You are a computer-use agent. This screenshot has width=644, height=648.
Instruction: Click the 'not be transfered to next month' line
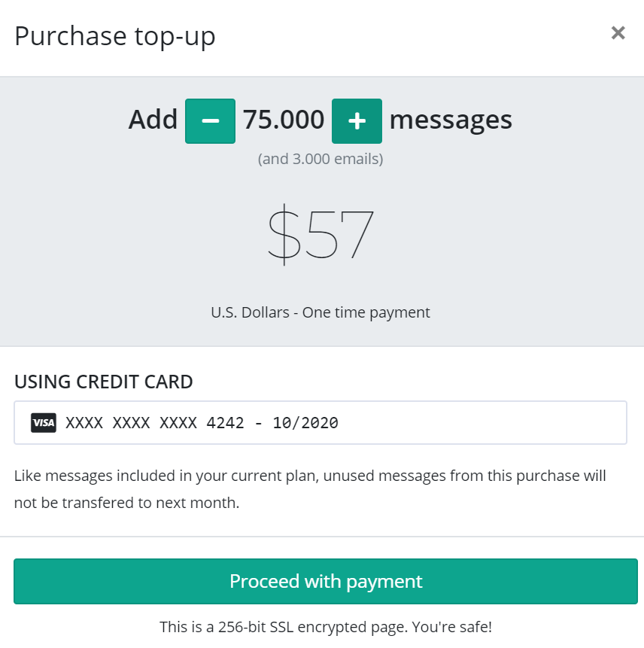coord(127,503)
